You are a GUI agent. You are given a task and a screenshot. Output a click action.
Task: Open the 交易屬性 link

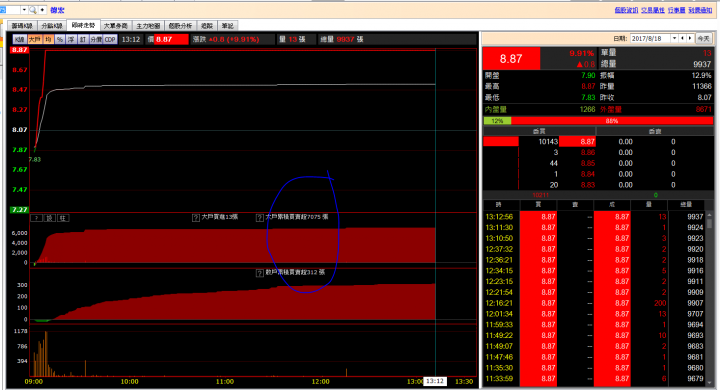652,10
